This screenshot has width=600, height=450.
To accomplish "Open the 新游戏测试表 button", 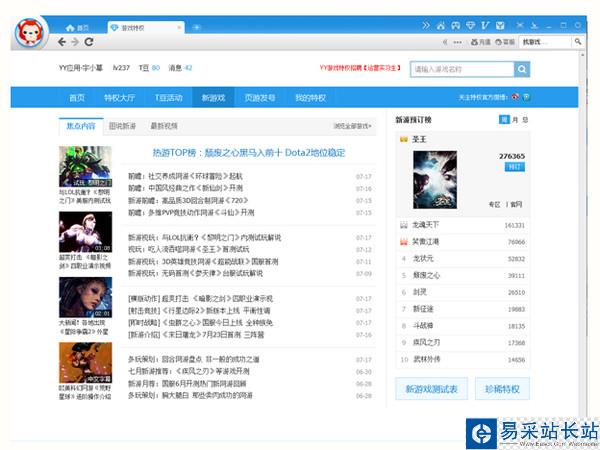I will [431, 389].
